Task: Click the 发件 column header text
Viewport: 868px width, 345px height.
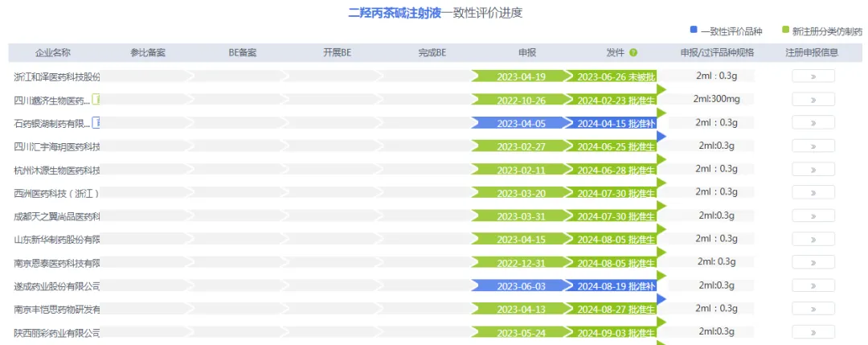Action: pyautogui.click(x=615, y=52)
